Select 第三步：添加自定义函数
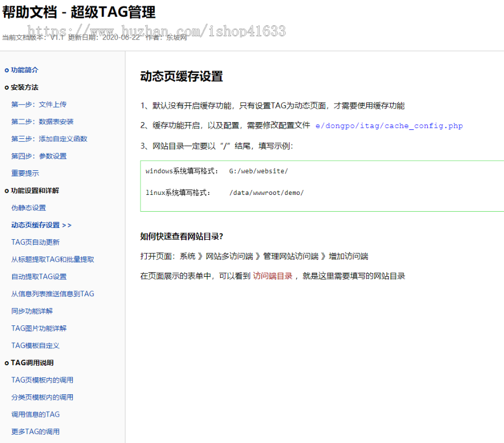504x443 pixels. click(x=49, y=139)
